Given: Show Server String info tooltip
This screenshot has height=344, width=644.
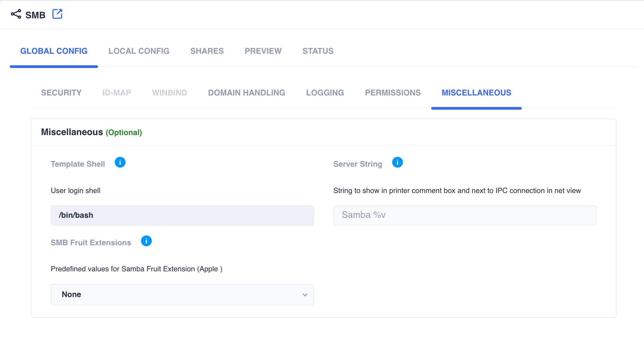Looking at the screenshot, I should coord(397,162).
